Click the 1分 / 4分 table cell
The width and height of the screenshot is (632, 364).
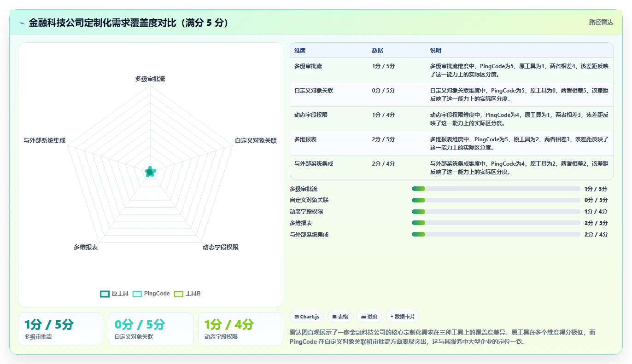coord(384,115)
